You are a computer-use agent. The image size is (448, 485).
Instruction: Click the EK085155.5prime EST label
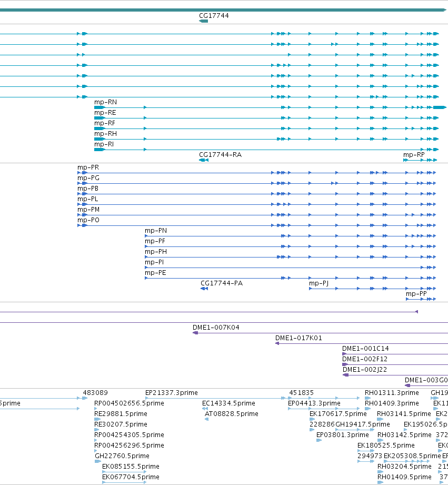pyautogui.click(x=131, y=466)
